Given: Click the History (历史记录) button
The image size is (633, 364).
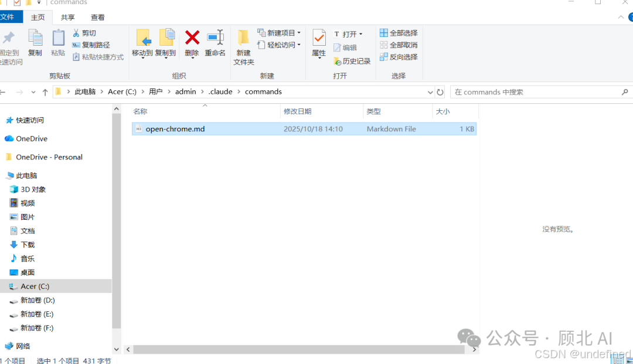Looking at the screenshot, I should tap(352, 62).
